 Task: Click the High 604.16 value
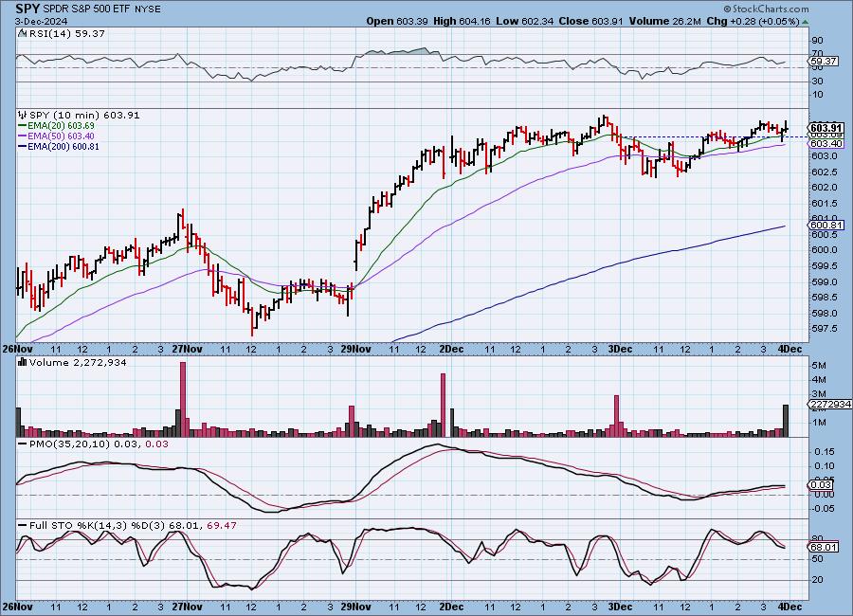462,21
